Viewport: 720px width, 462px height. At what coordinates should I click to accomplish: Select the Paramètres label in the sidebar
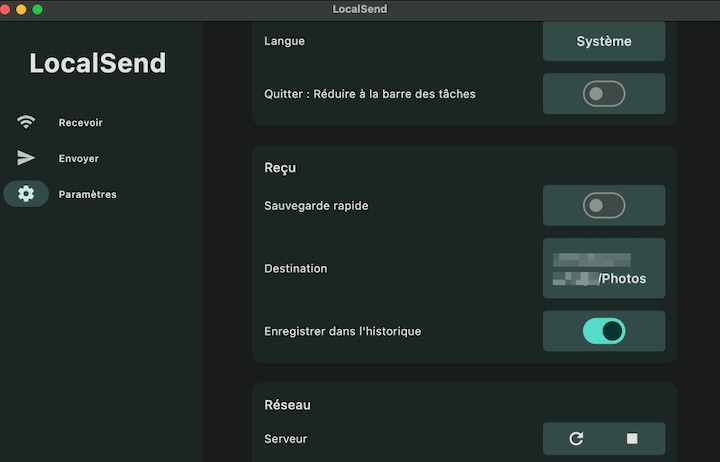87,195
